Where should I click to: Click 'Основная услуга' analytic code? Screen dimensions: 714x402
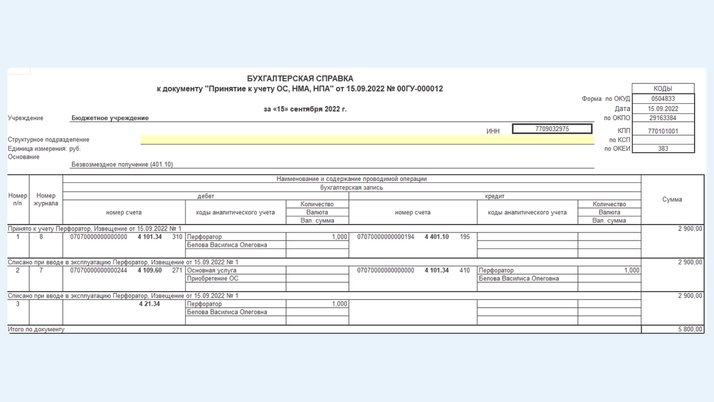click(x=212, y=270)
